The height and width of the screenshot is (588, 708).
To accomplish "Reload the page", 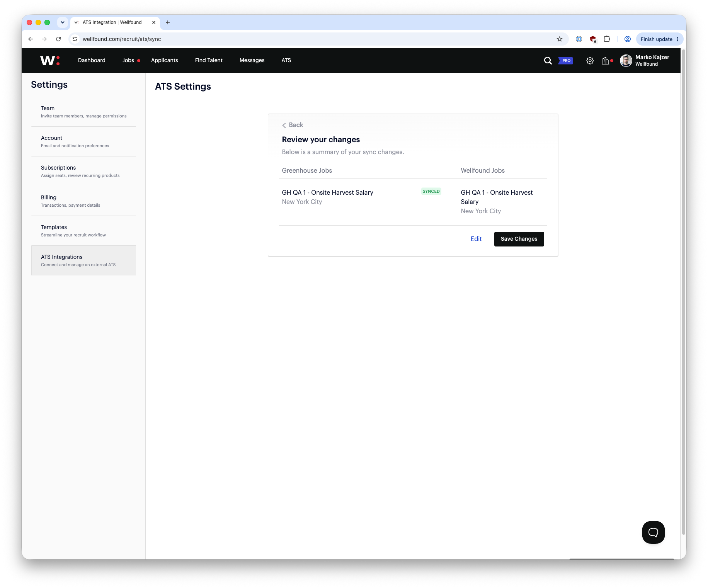I will pyautogui.click(x=58, y=39).
